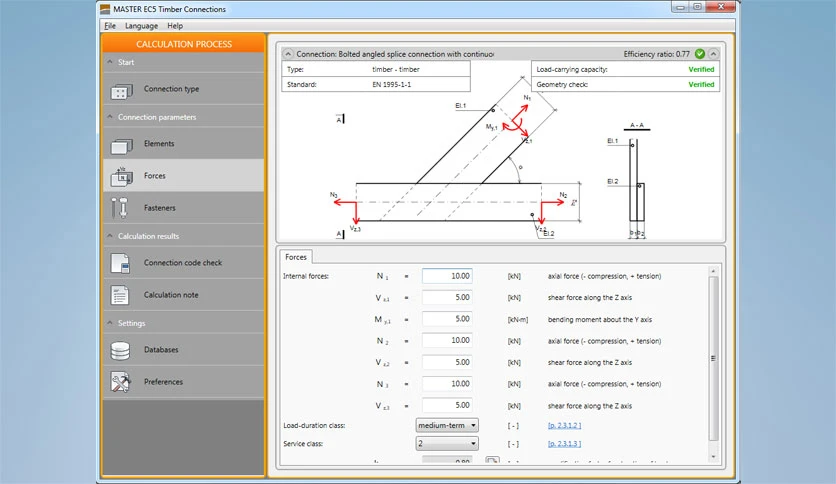The image size is (836, 484).
Task: Click the Vz,3 shear force input field
Action: 447,405
